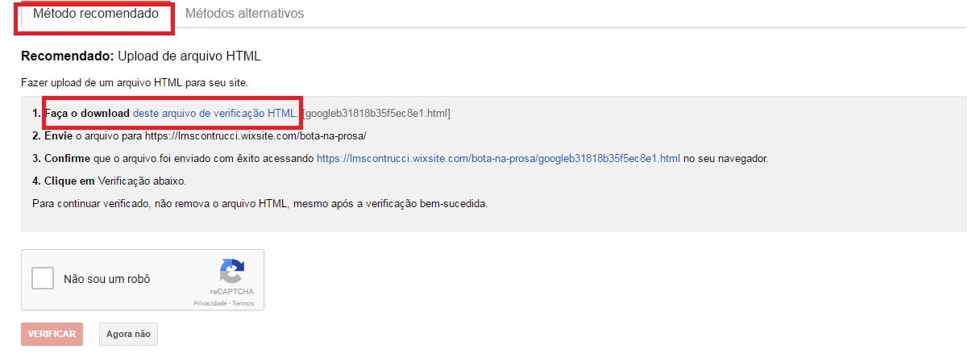The image size is (980, 362).
Task: Check the Não sou um robô checkbox
Action: (43, 279)
